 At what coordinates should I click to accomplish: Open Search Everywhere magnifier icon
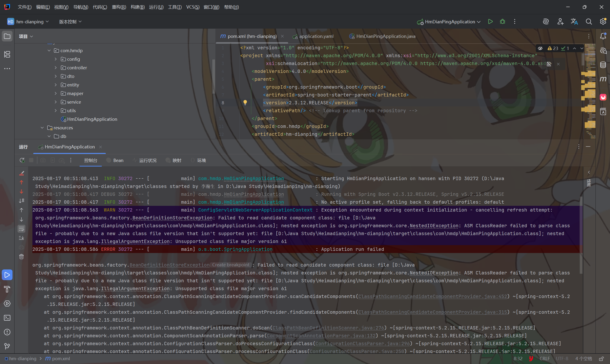point(589,22)
